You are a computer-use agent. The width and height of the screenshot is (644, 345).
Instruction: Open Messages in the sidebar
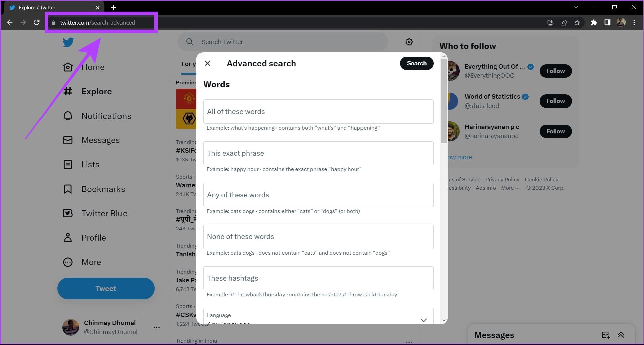(x=91, y=140)
